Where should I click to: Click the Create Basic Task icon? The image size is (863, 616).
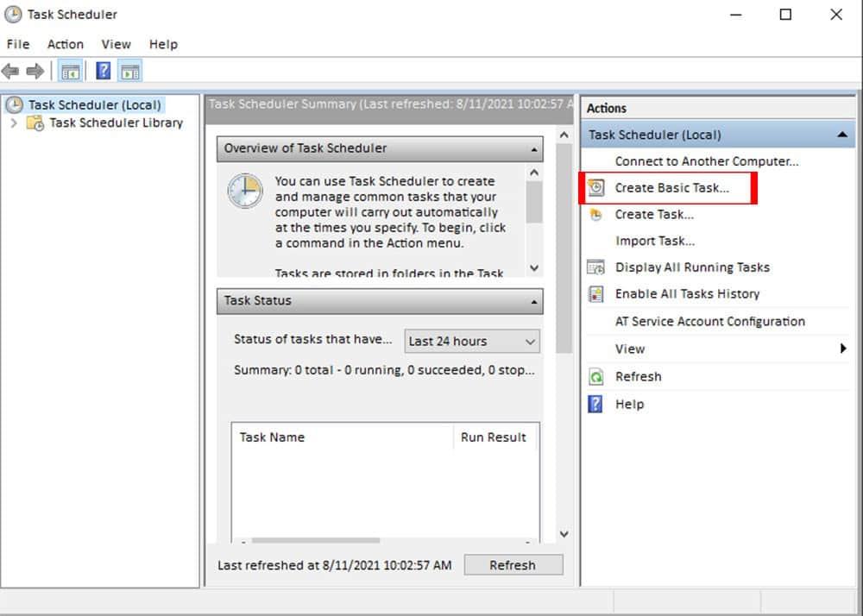click(595, 187)
